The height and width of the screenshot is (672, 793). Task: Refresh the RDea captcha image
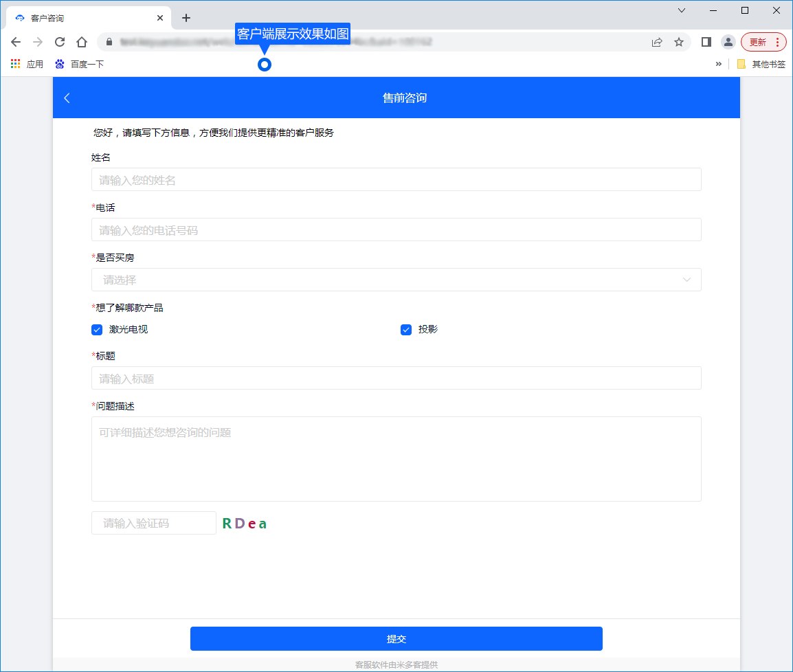244,524
